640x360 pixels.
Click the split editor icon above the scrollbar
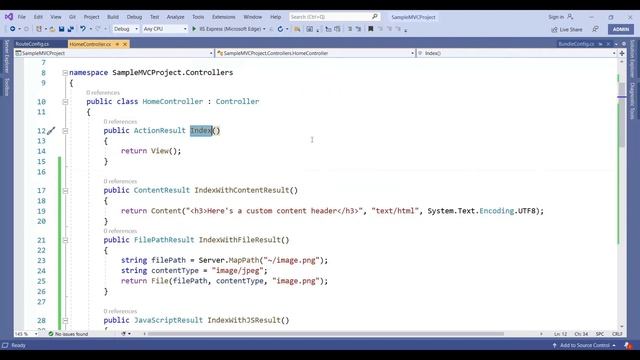[x=622, y=53]
